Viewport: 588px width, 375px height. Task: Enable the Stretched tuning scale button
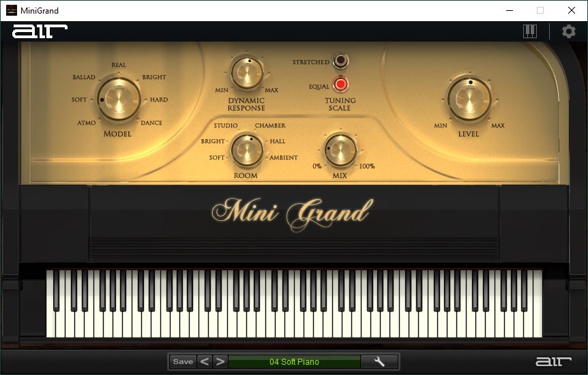[x=340, y=61]
